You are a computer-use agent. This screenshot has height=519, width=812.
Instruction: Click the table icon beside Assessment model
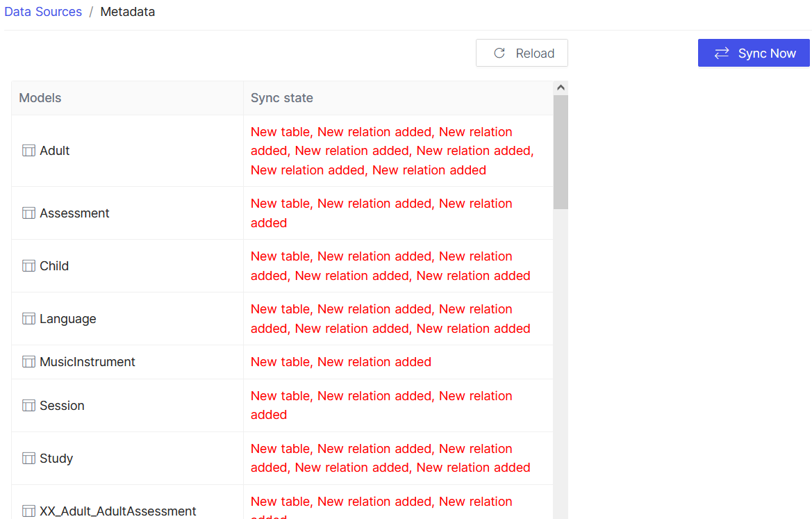click(x=28, y=213)
